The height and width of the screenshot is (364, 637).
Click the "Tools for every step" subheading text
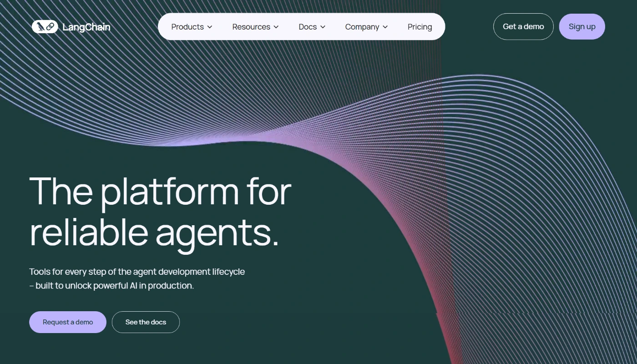click(136, 272)
